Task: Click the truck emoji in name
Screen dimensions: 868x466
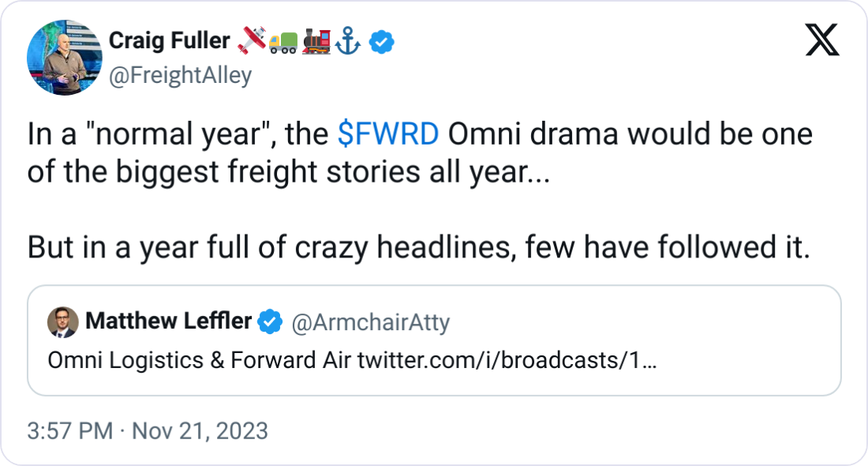Action: 283,42
